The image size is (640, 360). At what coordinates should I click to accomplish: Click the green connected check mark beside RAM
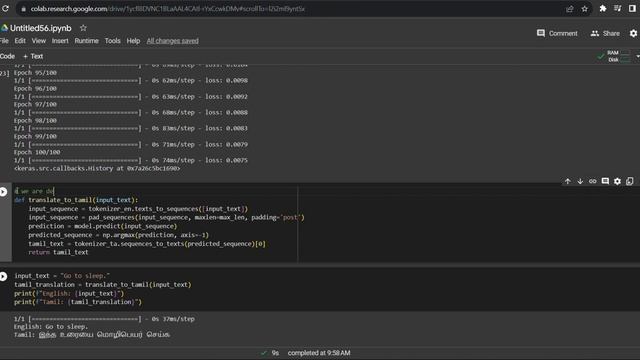(600, 56)
